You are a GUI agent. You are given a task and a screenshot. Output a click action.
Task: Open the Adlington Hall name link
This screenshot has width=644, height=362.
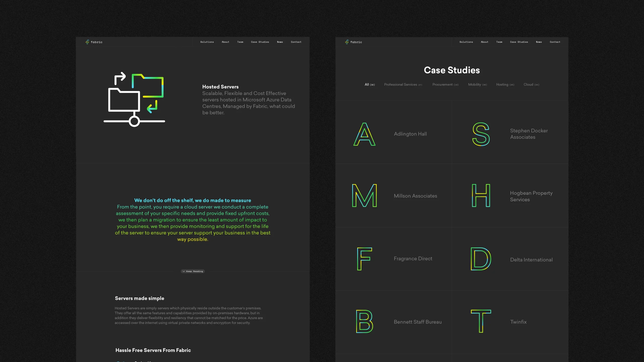click(410, 134)
